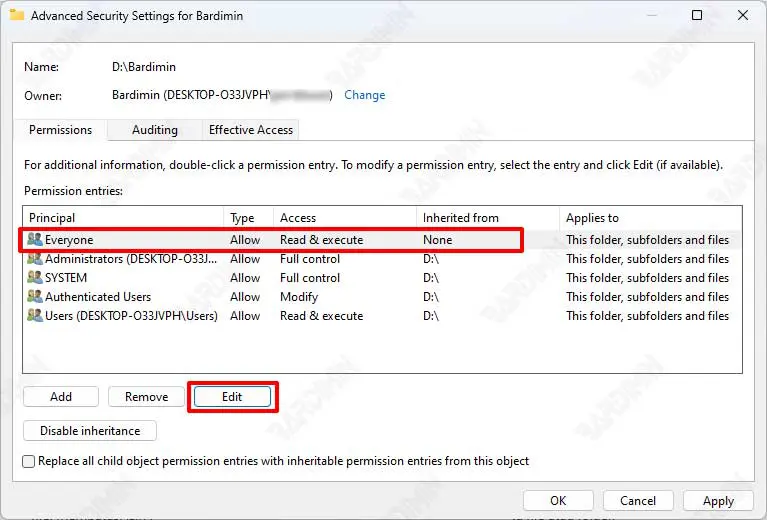This screenshot has width=767, height=520.
Task: Sort by the Principal column header
Action: click(123, 218)
